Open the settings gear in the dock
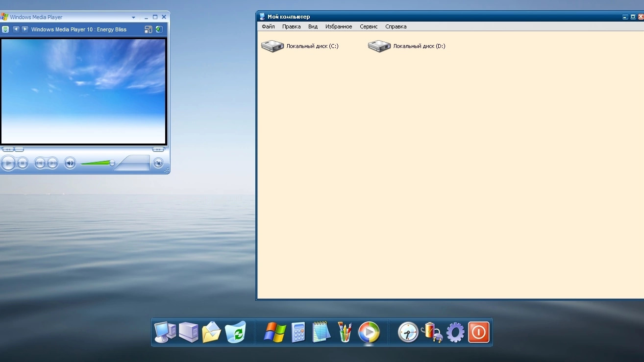This screenshot has width=644, height=362. pyautogui.click(x=455, y=332)
